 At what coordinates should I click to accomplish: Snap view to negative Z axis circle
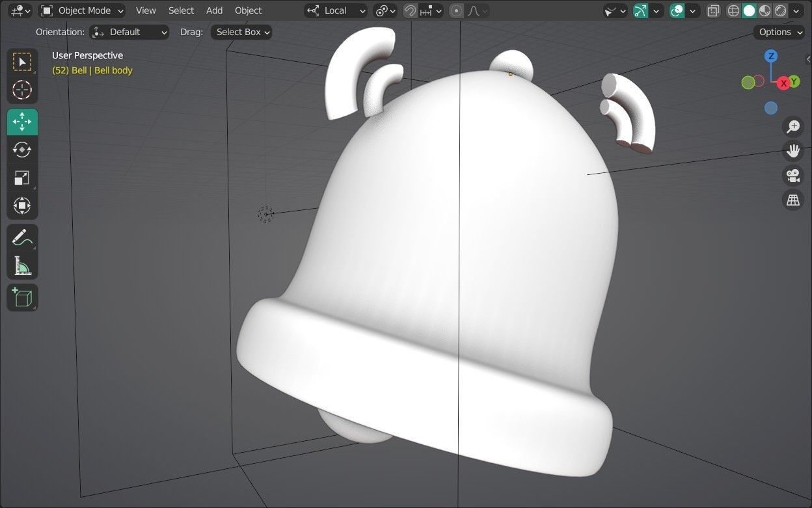771,108
